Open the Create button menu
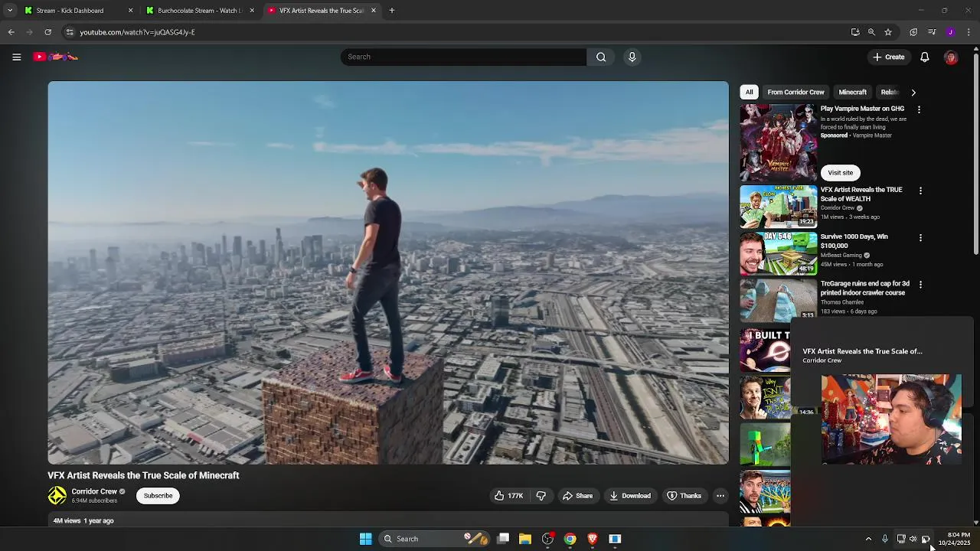980x551 pixels. click(888, 57)
